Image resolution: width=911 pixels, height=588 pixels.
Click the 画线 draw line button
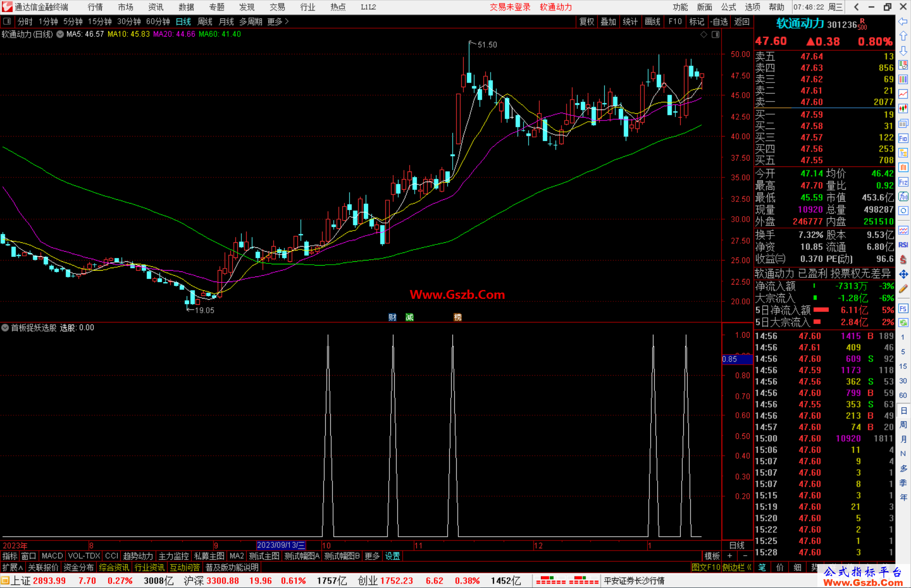(x=652, y=21)
